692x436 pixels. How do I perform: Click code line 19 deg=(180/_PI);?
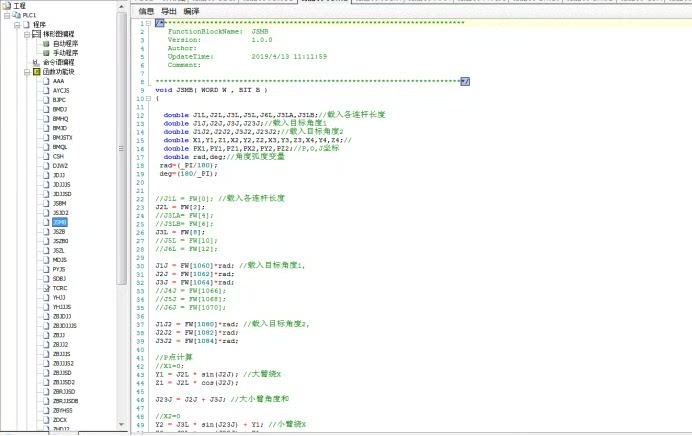click(189, 174)
